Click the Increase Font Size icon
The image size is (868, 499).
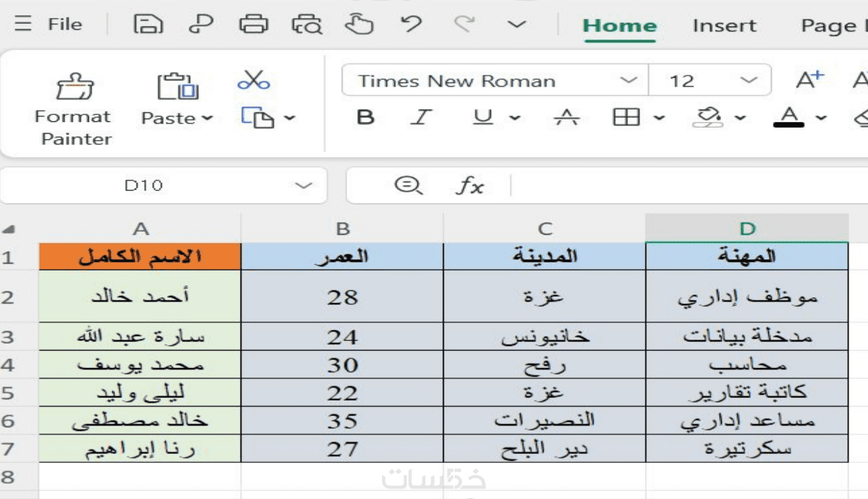(809, 80)
